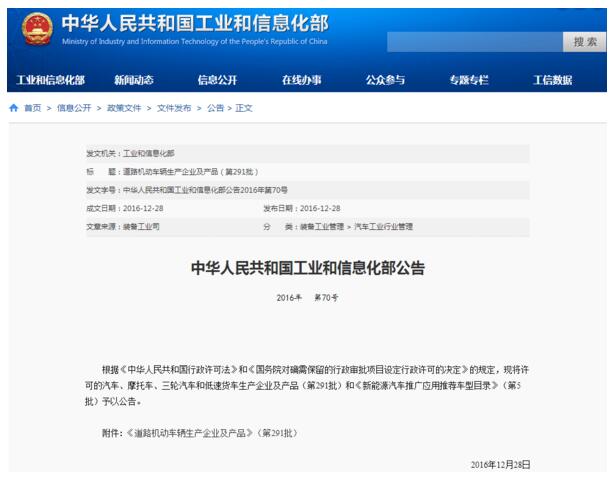The height and width of the screenshot is (479, 613).
Task: Click 正文 at end of breadcrumb
Action: click(x=244, y=108)
